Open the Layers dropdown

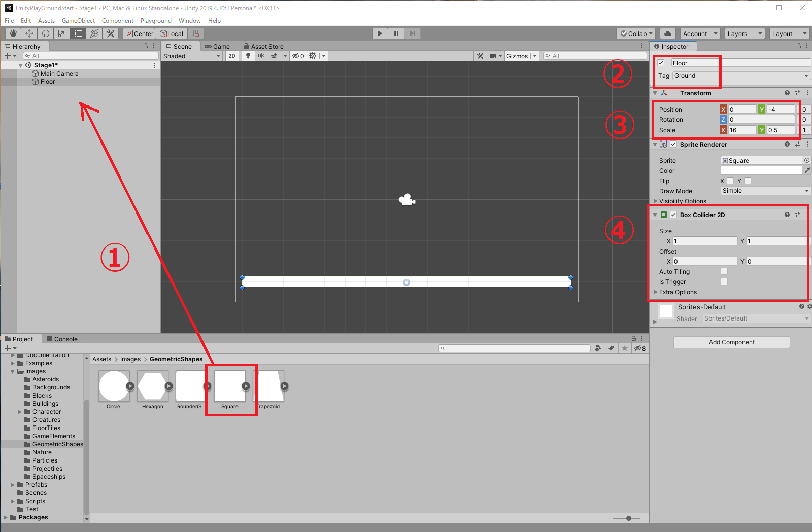tap(745, 33)
